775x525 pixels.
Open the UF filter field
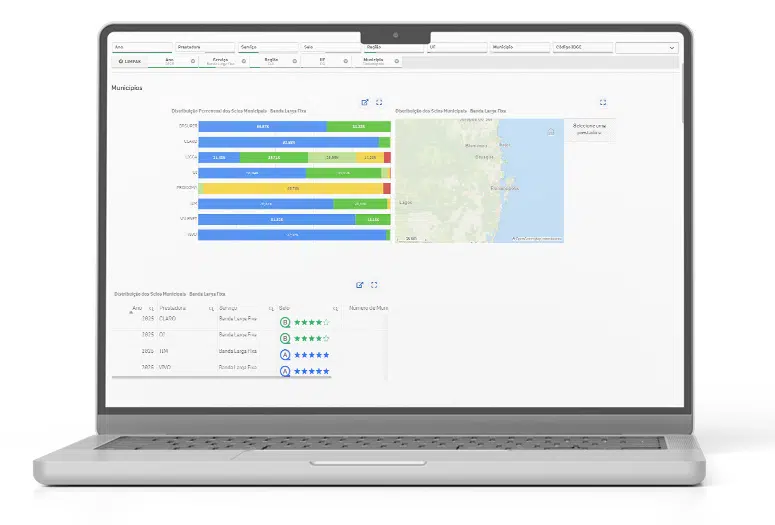(x=456, y=47)
